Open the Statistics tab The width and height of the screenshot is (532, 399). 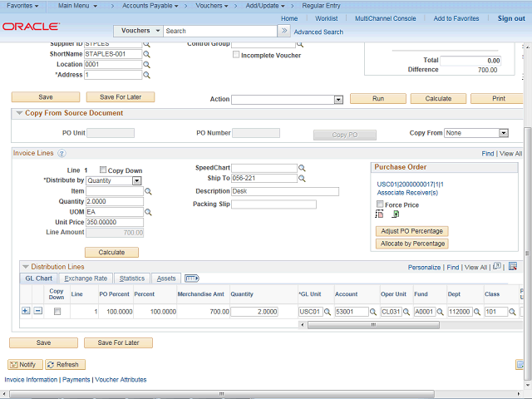(x=131, y=278)
